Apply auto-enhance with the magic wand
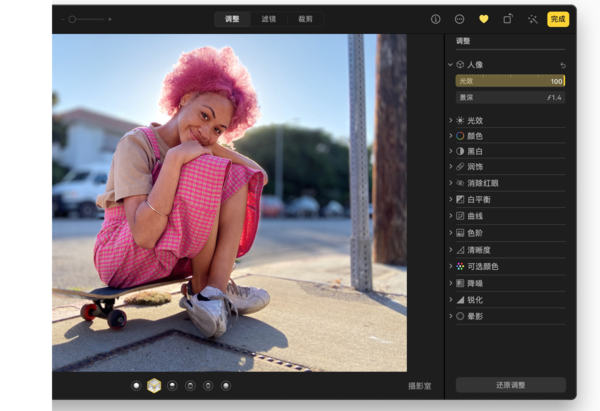The height and width of the screenshot is (411, 600). pos(532,19)
